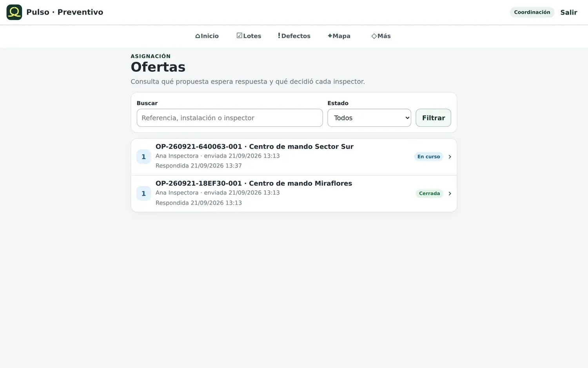Viewport: 588px width, 368px height.
Task: Switch to the Mapa tab
Action: (x=339, y=36)
